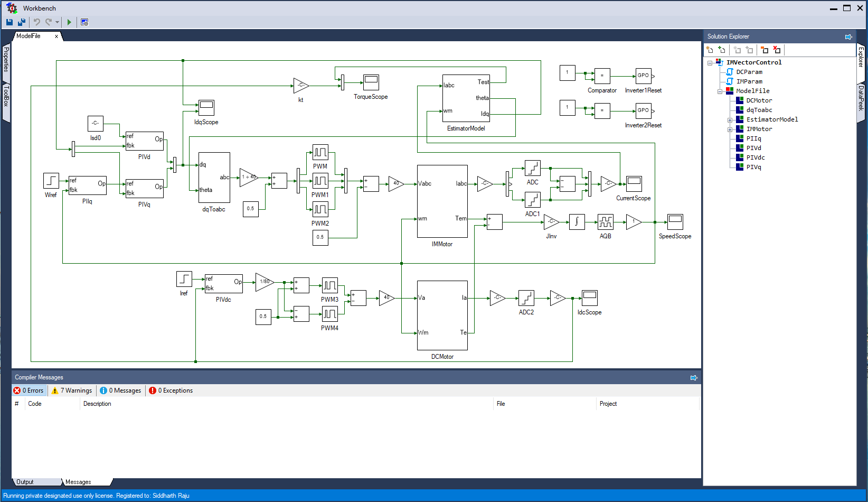Open the redo history dropdown arrow

[x=57, y=22]
